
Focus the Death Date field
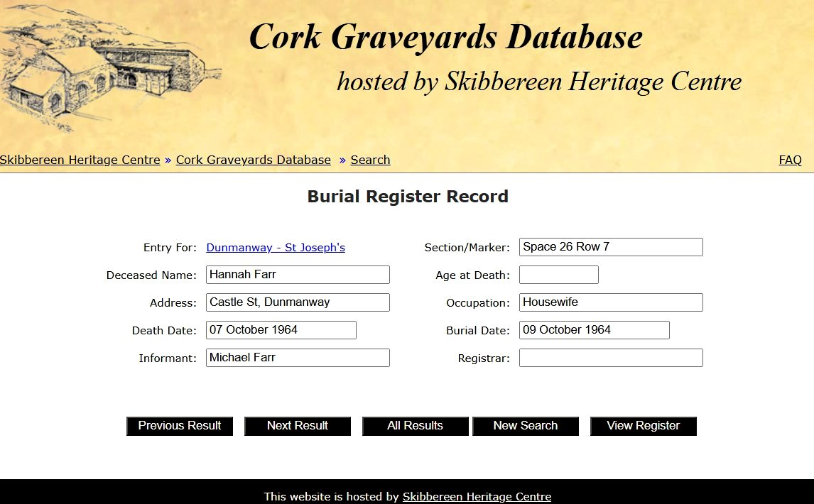[281, 330]
